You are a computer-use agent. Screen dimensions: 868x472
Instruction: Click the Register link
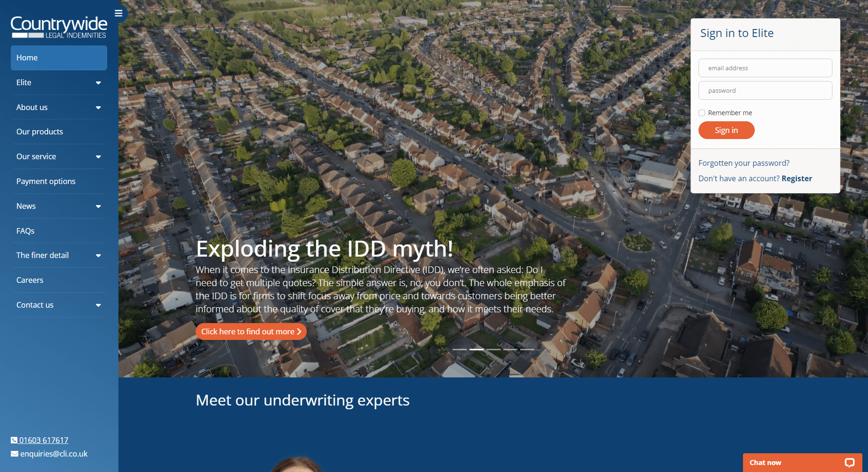[796, 178]
